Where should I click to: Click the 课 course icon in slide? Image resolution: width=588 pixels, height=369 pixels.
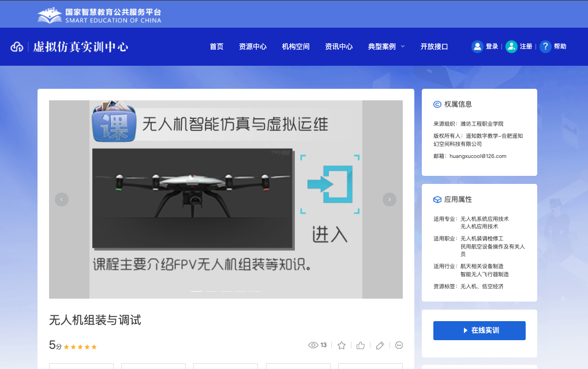point(114,122)
